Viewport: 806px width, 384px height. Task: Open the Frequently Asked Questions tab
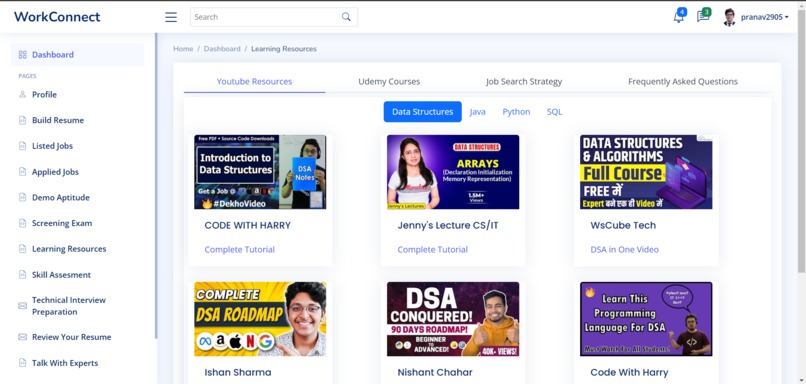(683, 81)
